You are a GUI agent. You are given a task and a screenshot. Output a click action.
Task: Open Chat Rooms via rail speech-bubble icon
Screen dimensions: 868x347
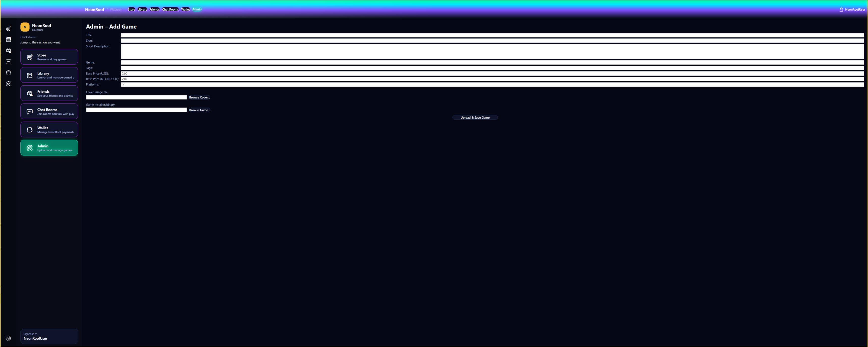click(x=8, y=62)
